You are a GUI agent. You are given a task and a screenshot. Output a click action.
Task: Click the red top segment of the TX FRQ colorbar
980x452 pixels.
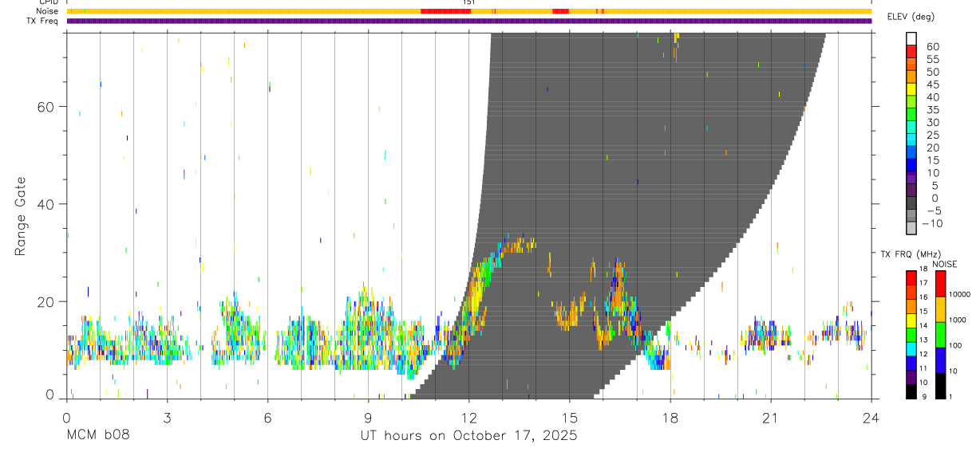point(911,277)
